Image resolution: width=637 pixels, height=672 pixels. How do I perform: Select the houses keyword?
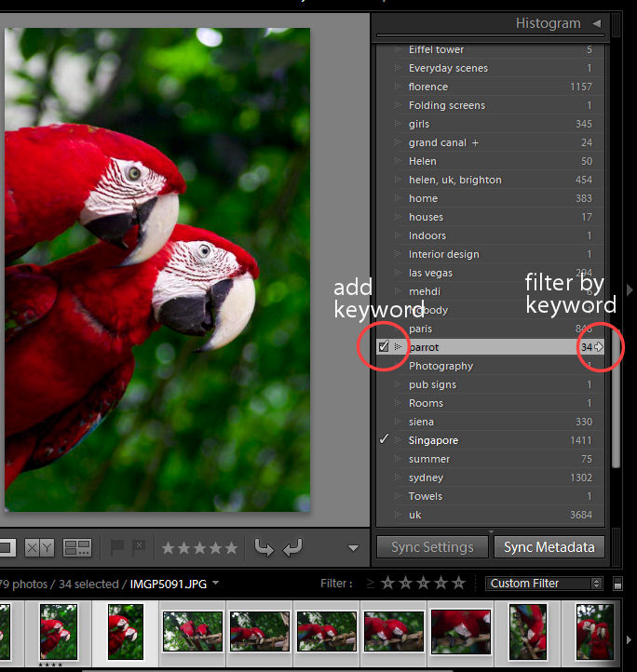[x=426, y=217]
